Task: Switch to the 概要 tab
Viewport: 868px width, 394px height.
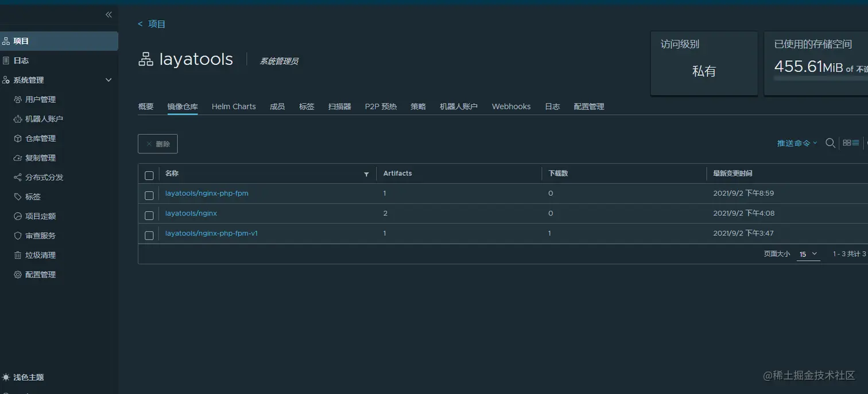Action: point(146,107)
